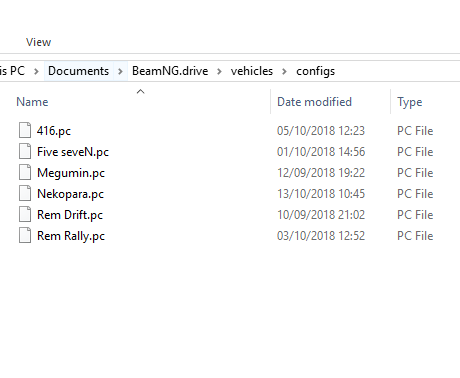Select the 416.pc file icon
Image resolution: width=460 pixels, height=378 pixels.
[x=25, y=130]
